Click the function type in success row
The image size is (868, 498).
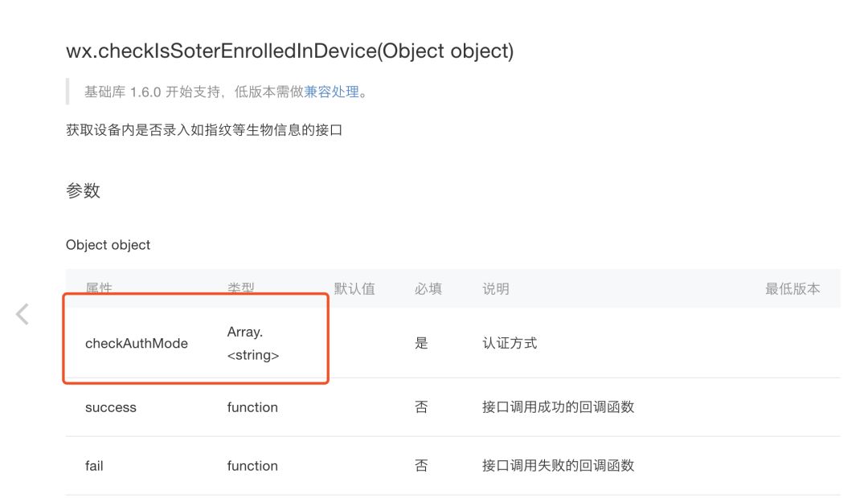(252, 407)
